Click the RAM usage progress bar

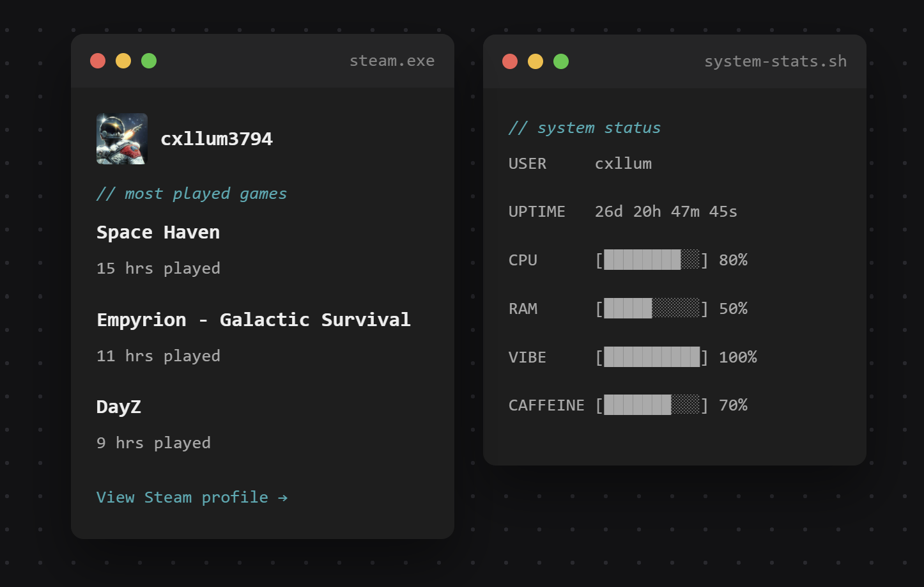pos(652,309)
